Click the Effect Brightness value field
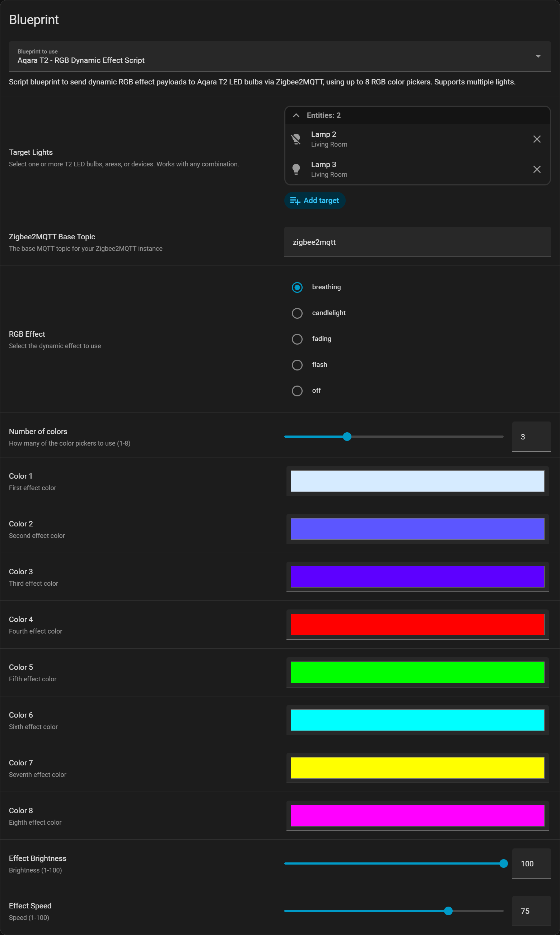Viewport: 560px width, 935px height. pyautogui.click(x=531, y=863)
